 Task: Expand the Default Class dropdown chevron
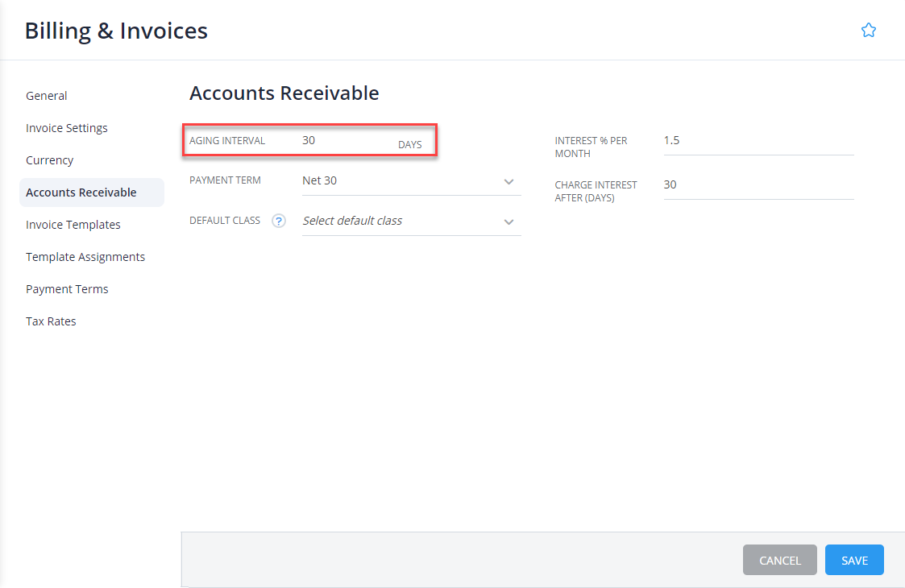click(509, 222)
